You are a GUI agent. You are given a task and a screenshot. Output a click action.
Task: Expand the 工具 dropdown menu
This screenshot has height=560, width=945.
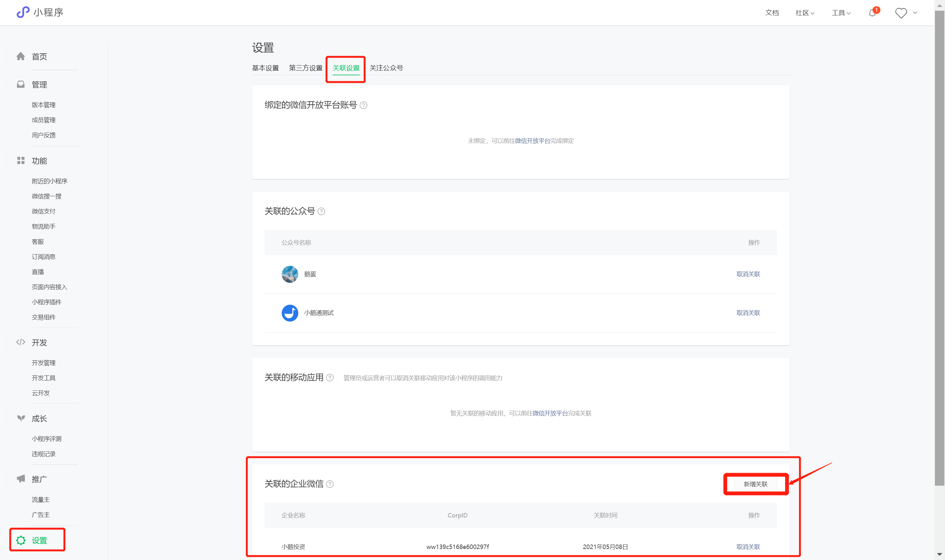841,13
